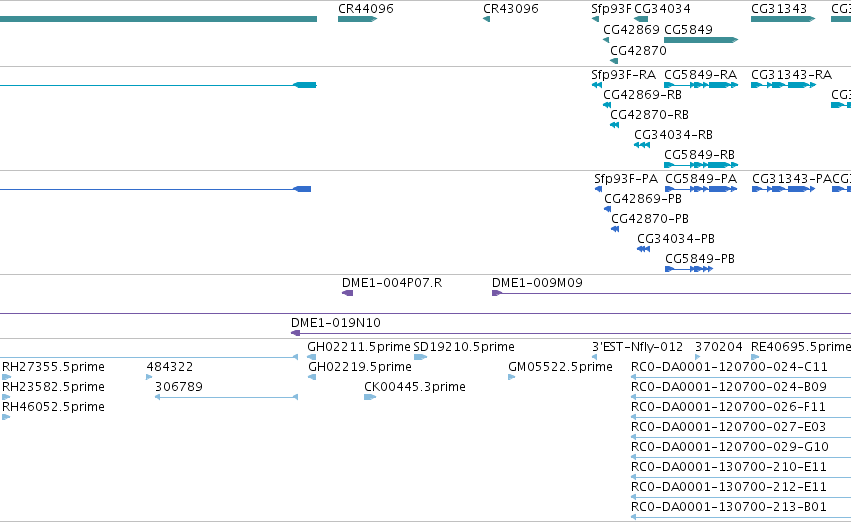Image resolution: width=851 pixels, height=522 pixels.
Task: Select the CG5849-PA protein feature
Action: (701, 189)
